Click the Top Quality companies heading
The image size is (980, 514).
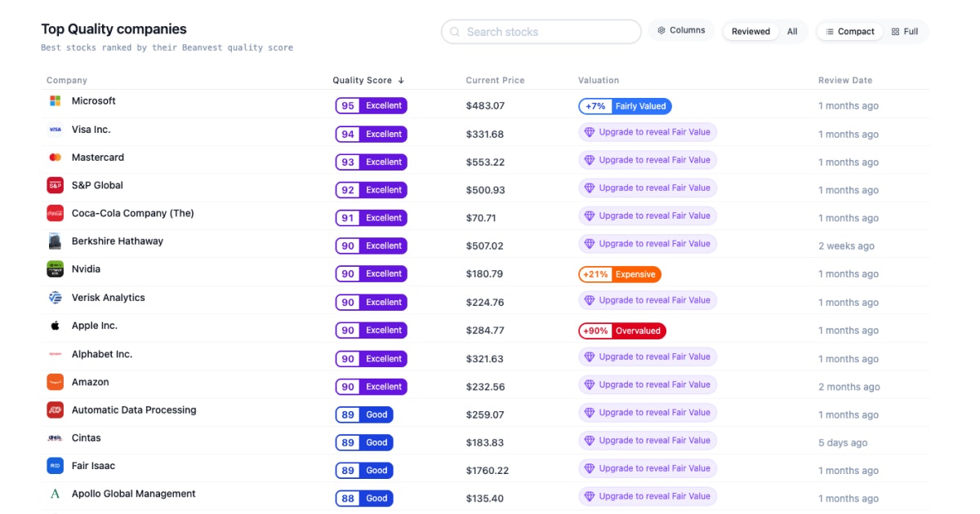click(114, 29)
